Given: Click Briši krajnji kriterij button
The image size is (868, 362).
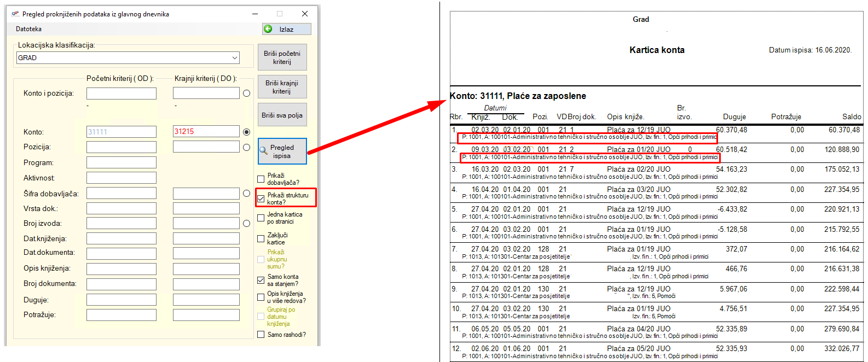Looking at the screenshot, I should coord(282,87).
